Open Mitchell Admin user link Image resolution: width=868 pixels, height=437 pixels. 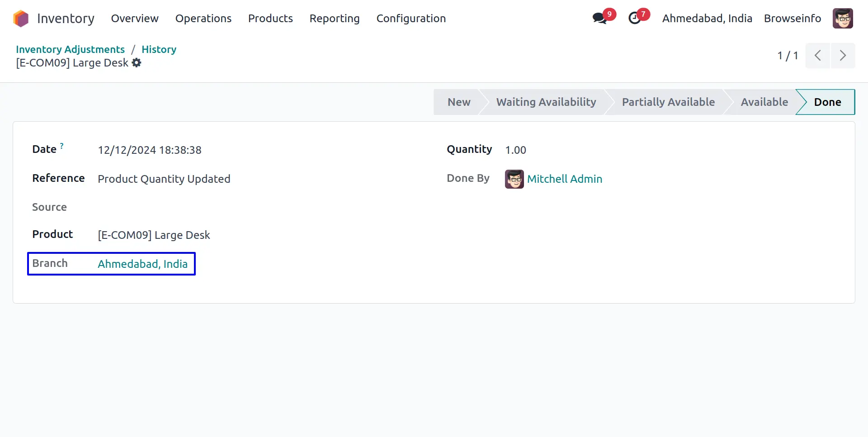click(565, 179)
